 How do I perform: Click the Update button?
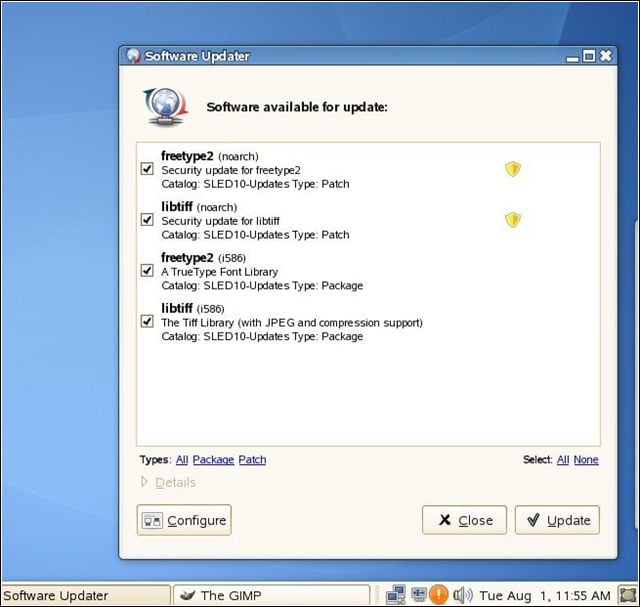557,520
